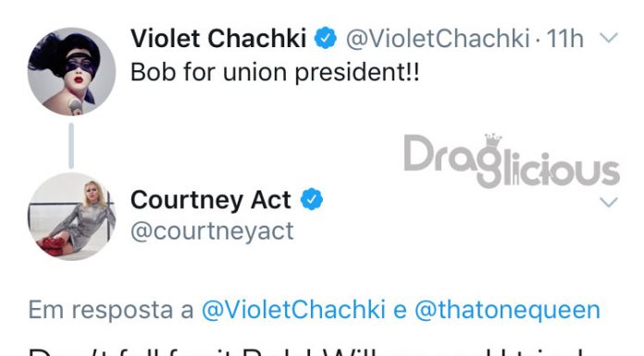Open the @courtneyact handle

(212, 231)
